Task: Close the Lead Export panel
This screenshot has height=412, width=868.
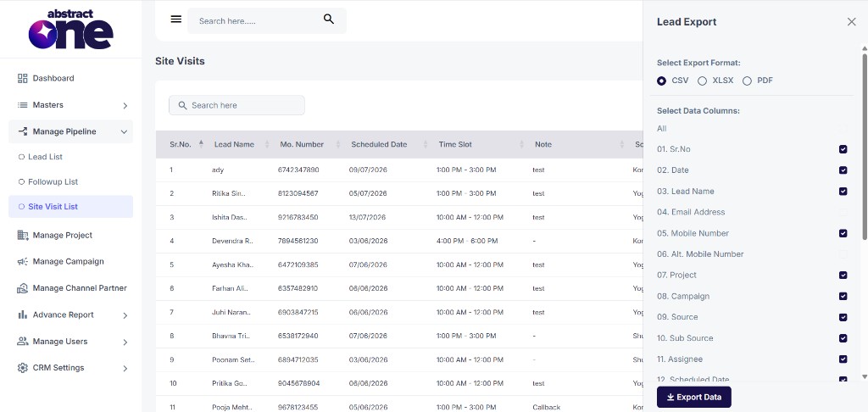Action: [851, 21]
